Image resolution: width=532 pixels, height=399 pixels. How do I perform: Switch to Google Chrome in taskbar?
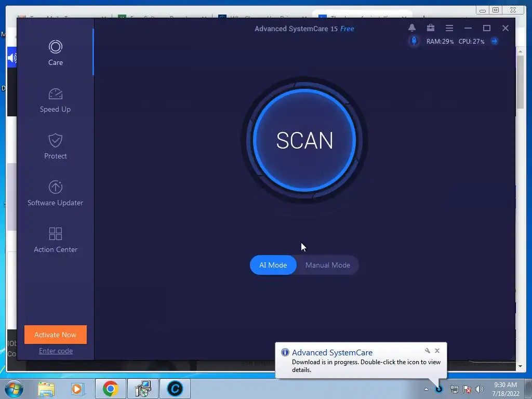[111, 389]
